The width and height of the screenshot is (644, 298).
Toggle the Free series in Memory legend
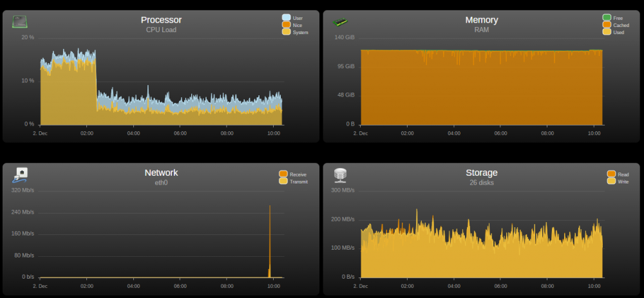click(613, 17)
